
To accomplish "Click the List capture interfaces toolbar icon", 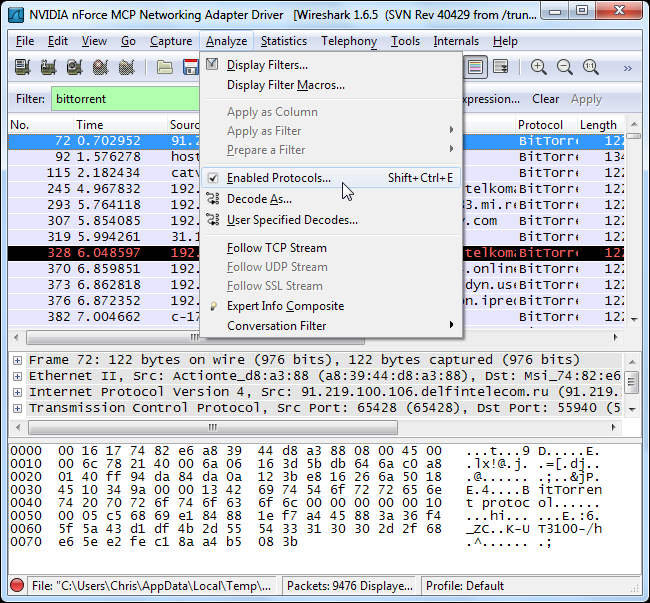I will (x=22, y=67).
